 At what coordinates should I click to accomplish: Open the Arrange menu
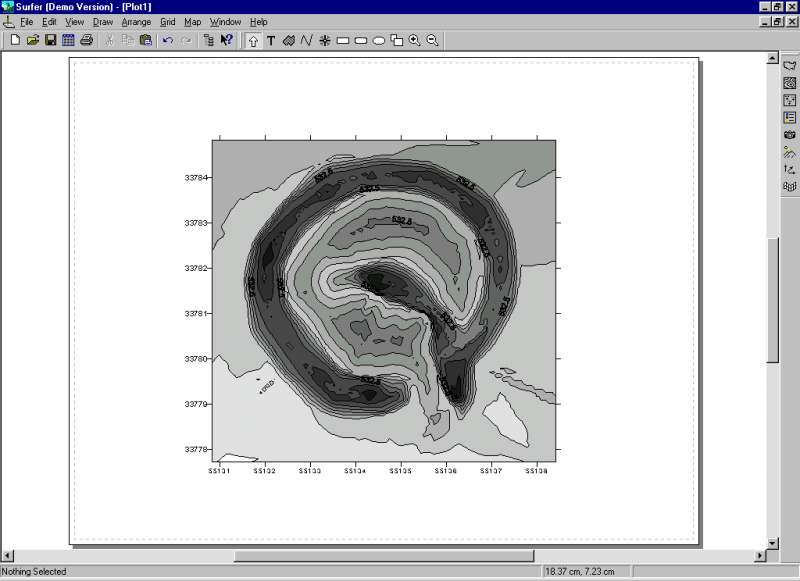pyautogui.click(x=136, y=21)
